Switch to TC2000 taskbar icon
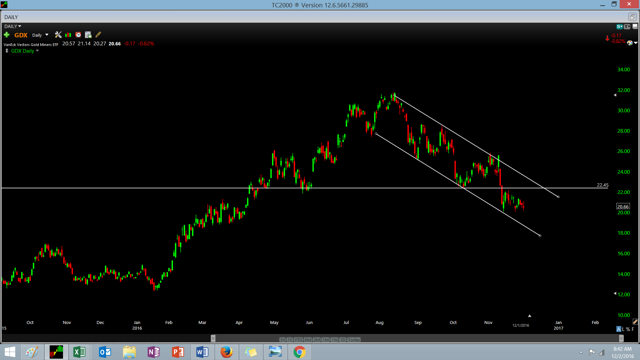 56,352
